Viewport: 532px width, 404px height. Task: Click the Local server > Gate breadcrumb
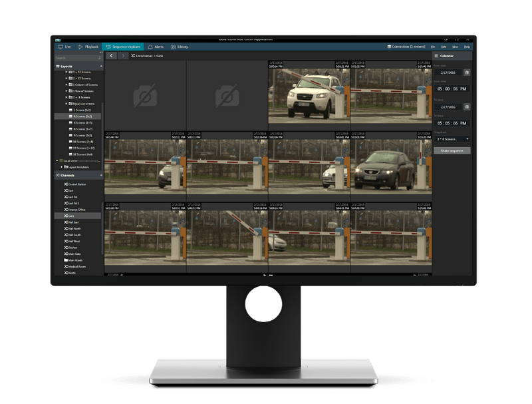click(x=147, y=56)
